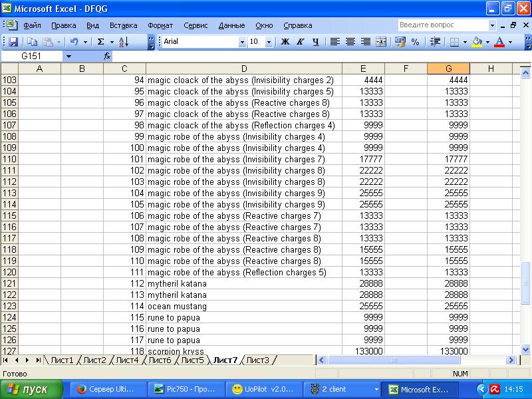Open the font size 10 dropdown
The image size is (532, 399).
[x=269, y=42]
